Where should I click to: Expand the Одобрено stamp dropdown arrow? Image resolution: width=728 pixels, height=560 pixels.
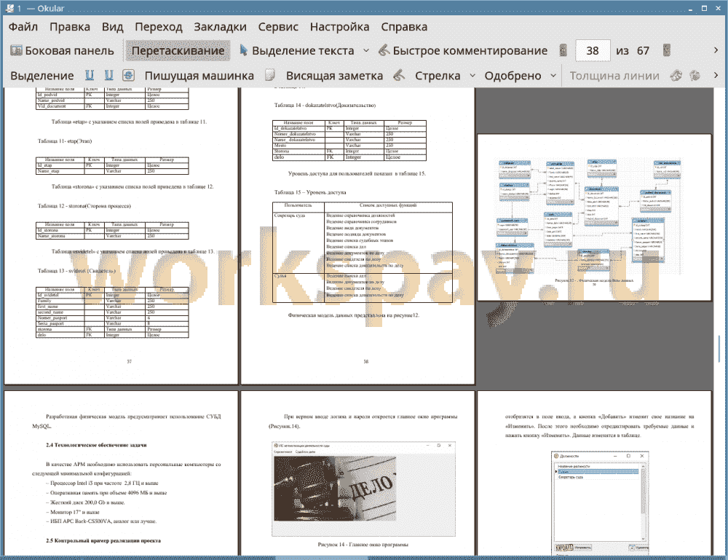pyautogui.click(x=553, y=76)
